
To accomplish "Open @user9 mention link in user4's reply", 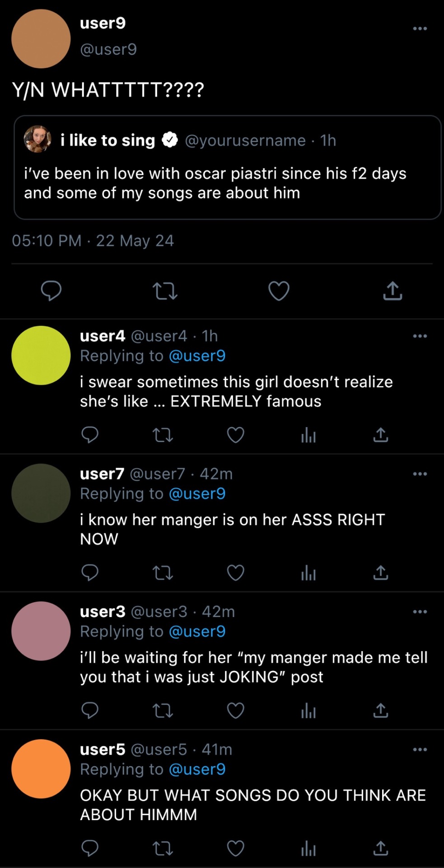I will tap(197, 356).
